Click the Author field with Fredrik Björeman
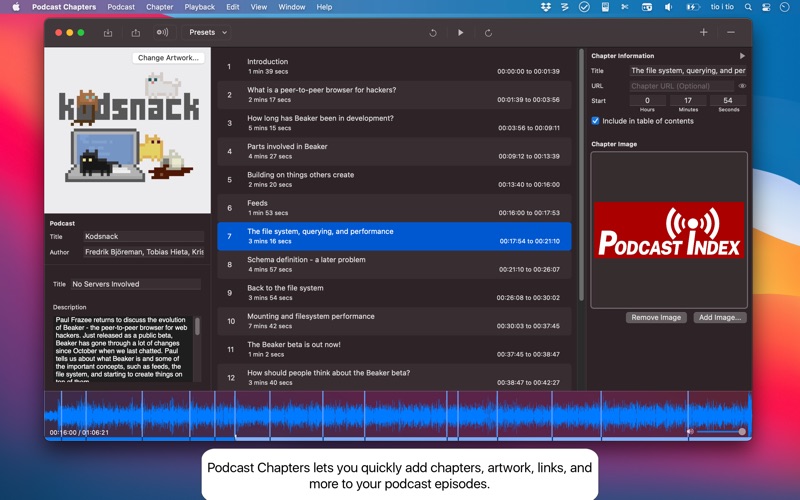Screen dimensions: 800x500 coord(143,252)
